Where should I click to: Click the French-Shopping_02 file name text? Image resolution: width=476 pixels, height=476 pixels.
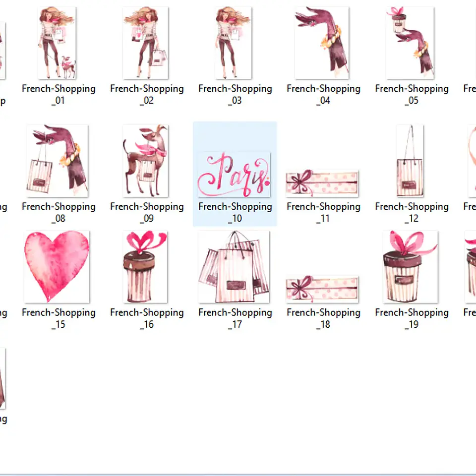coord(147,94)
